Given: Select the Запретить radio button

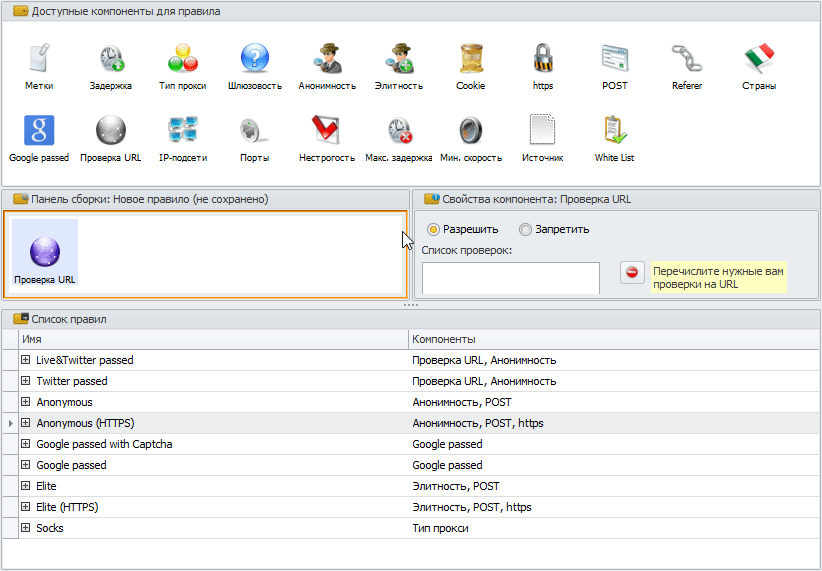Looking at the screenshot, I should [525, 229].
